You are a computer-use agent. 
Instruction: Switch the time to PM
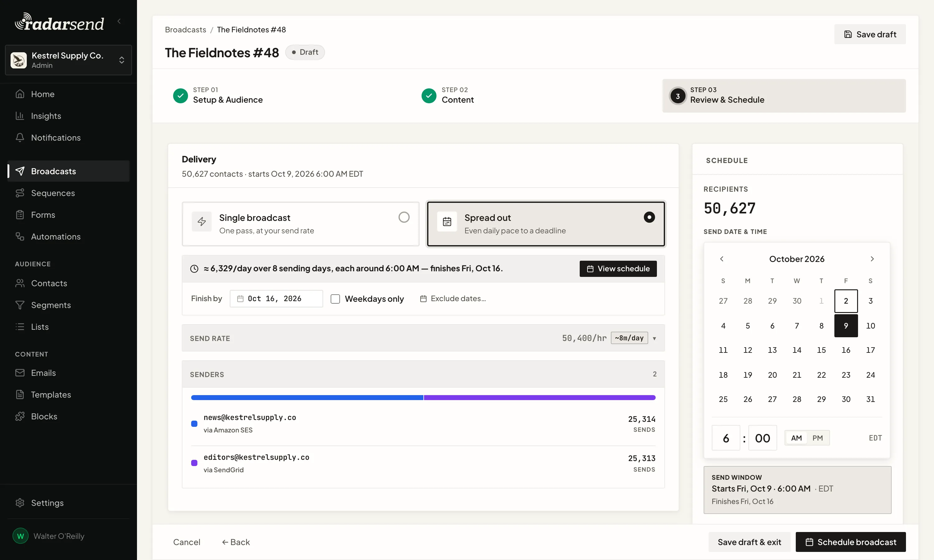tap(818, 438)
